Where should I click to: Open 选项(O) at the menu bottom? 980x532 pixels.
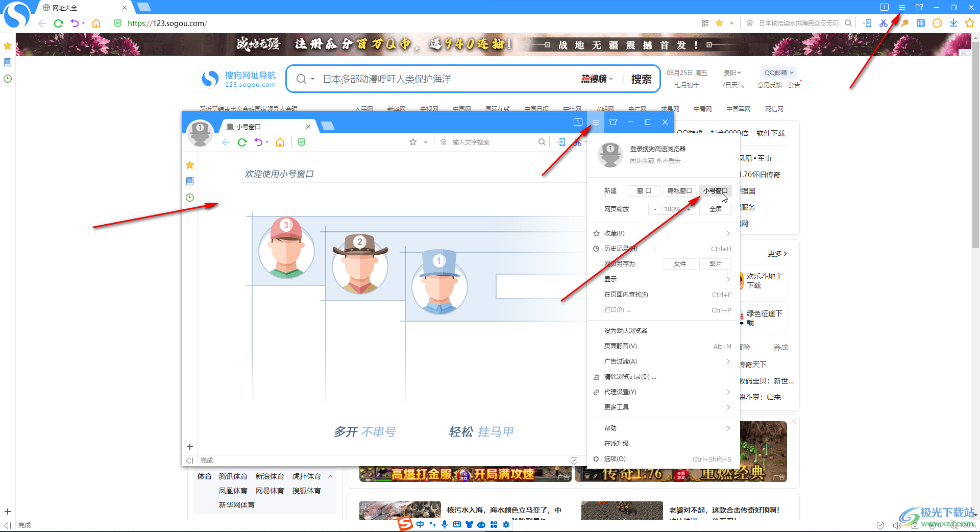click(x=664, y=459)
